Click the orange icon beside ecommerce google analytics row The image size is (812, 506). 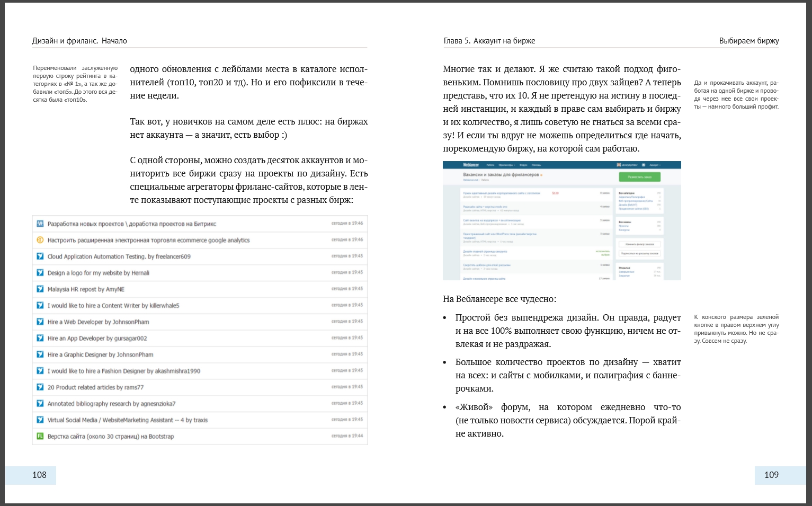click(40, 240)
